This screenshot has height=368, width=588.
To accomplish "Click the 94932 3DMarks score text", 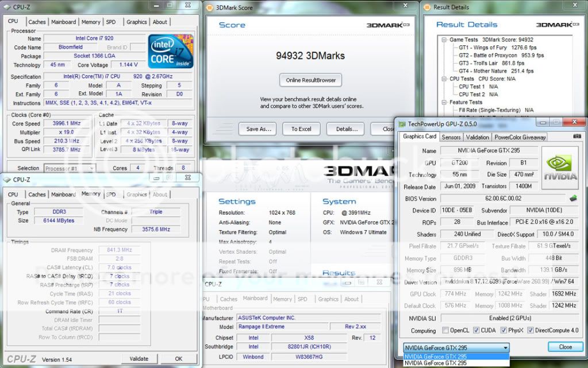I will coord(310,56).
